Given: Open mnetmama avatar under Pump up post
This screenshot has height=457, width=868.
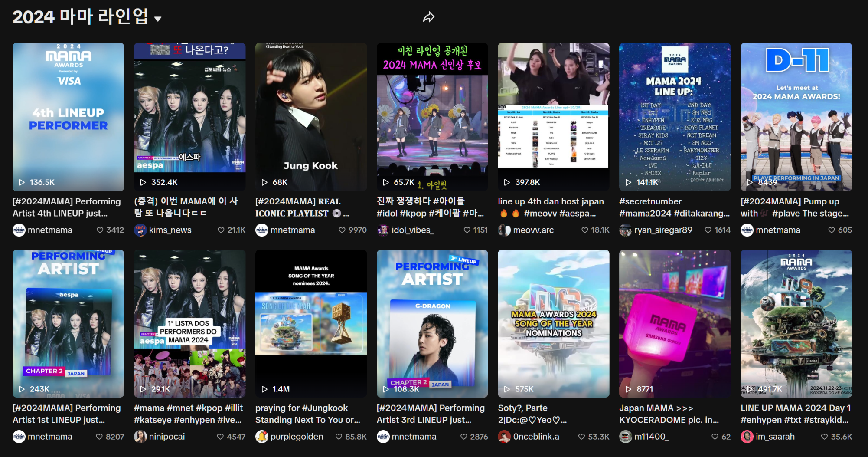Looking at the screenshot, I should click(x=747, y=230).
